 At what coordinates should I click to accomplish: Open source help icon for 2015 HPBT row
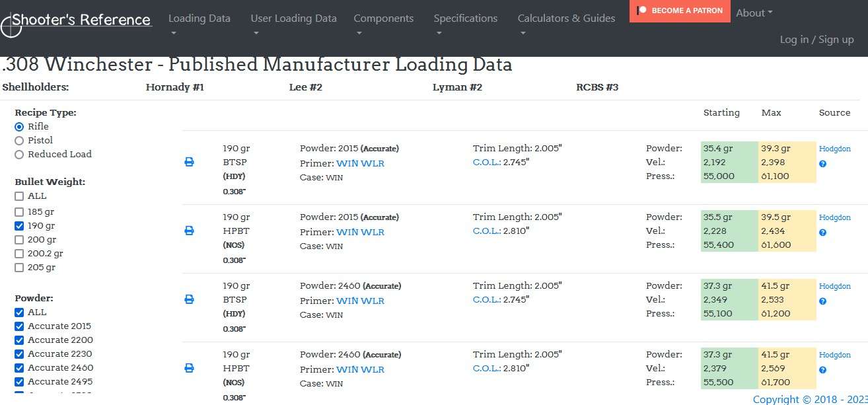click(823, 233)
